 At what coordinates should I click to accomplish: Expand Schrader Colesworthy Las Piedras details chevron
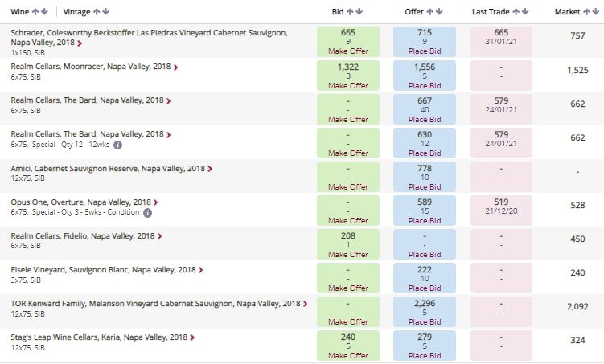coord(80,43)
